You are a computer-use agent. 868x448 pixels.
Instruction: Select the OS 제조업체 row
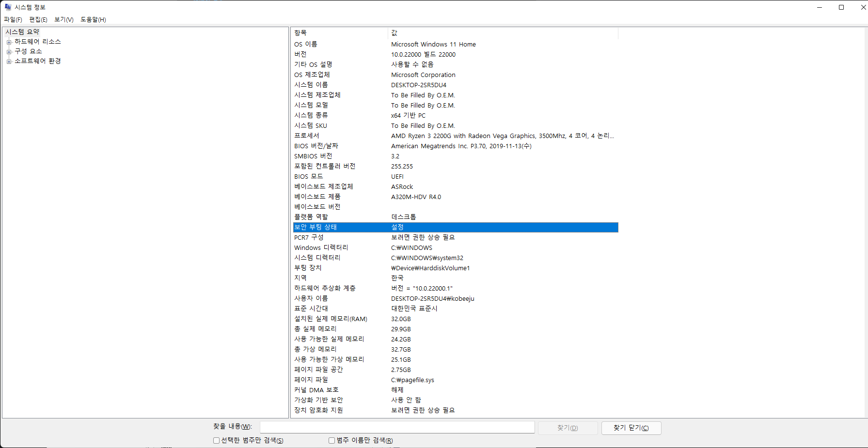[x=456, y=75]
